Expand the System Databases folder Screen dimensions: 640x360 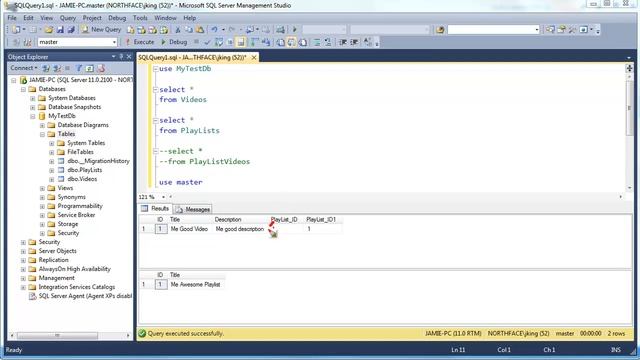(33, 98)
